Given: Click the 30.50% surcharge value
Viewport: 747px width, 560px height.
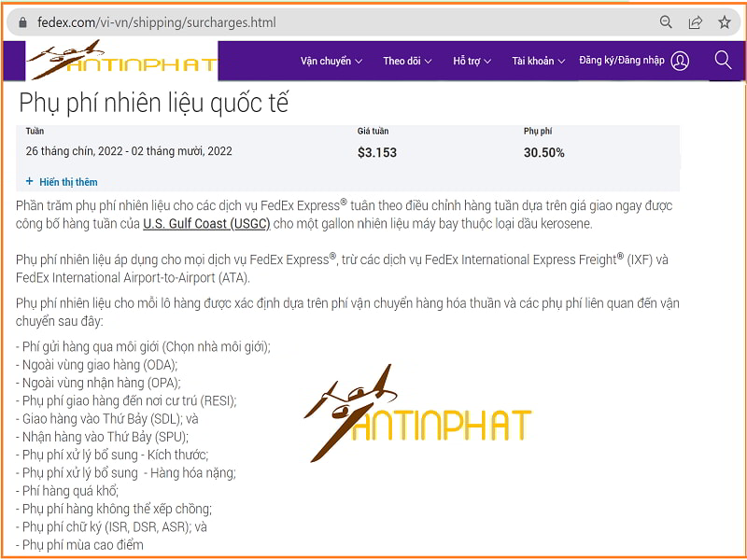Looking at the screenshot, I should pos(543,152).
